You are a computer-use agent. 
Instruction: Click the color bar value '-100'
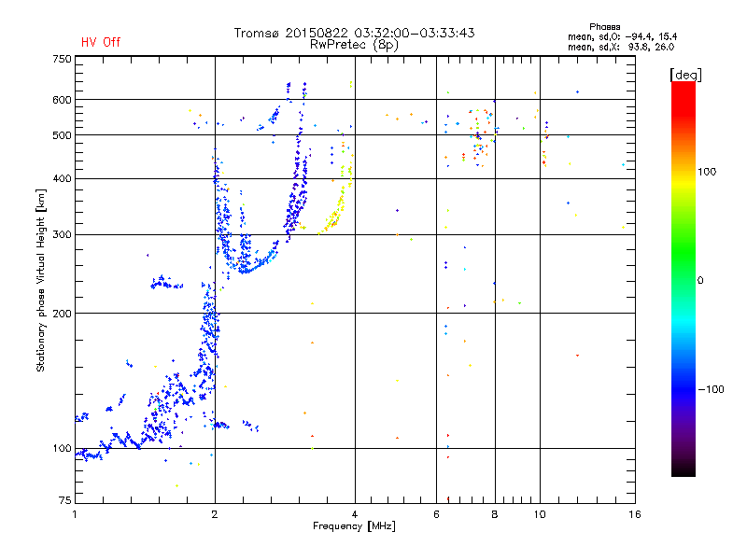(x=711, y=389)
